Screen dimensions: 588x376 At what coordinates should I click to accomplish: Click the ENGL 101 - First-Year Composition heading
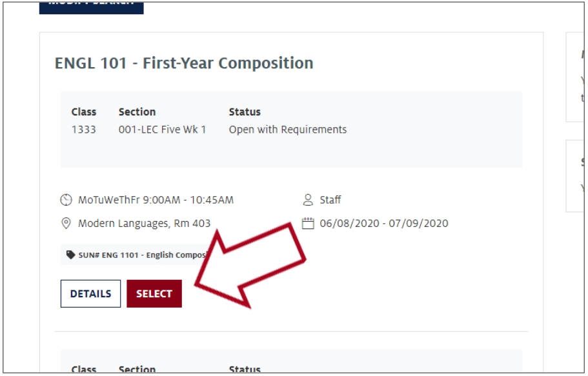[184, 63]
